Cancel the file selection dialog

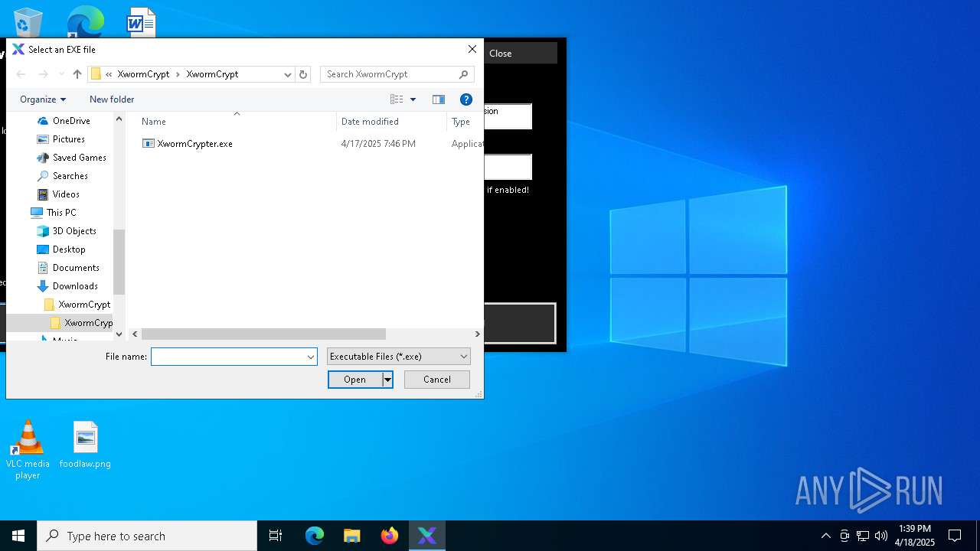[x=437, y=380]
